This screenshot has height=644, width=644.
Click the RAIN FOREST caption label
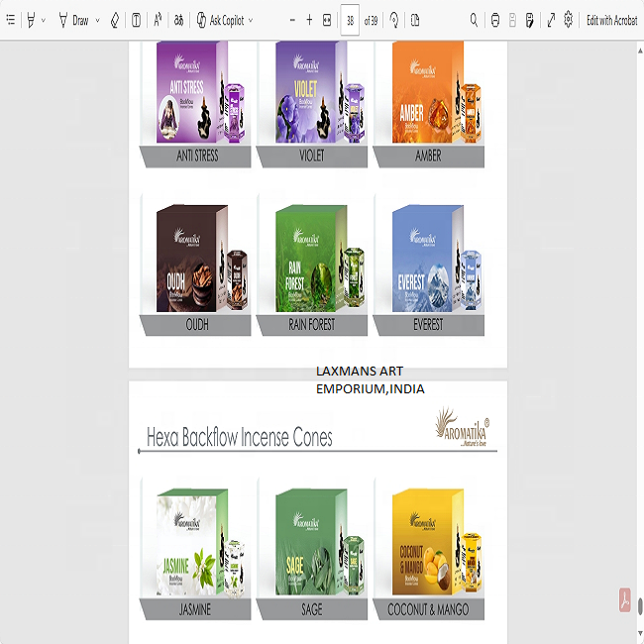click(x=312, y=325)
